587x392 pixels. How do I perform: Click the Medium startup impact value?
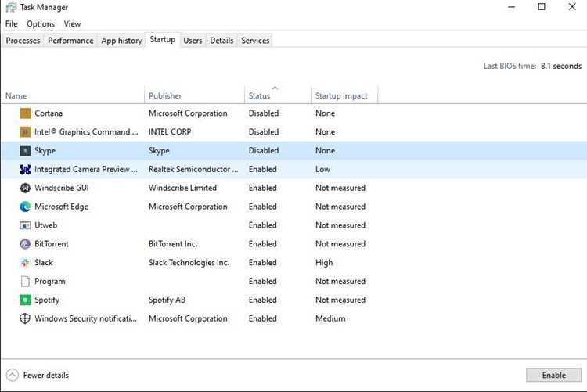pos(330,318)
